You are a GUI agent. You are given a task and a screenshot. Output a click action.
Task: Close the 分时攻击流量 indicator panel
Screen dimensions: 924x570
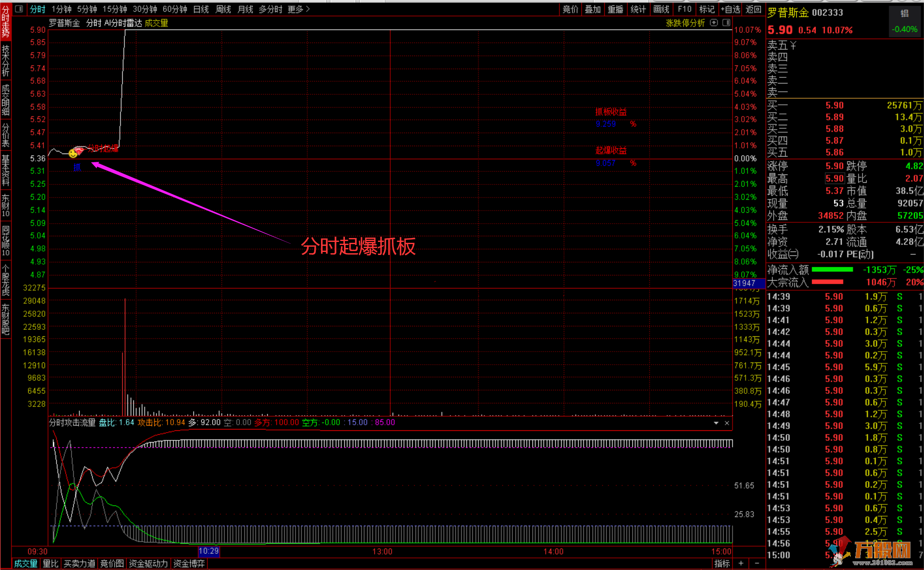coord(727,423)
